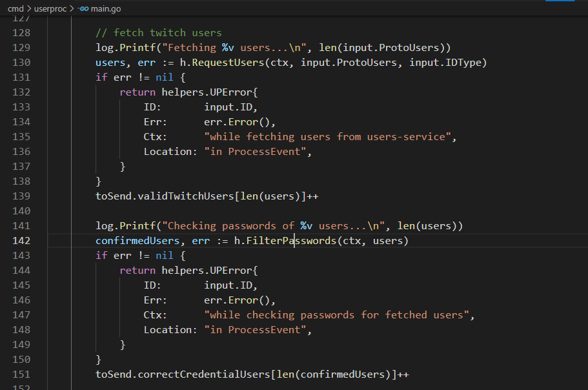Click 'len(users)' at end of line 141
The width and height of the screenshot is (588, 390).
point(427,226)
